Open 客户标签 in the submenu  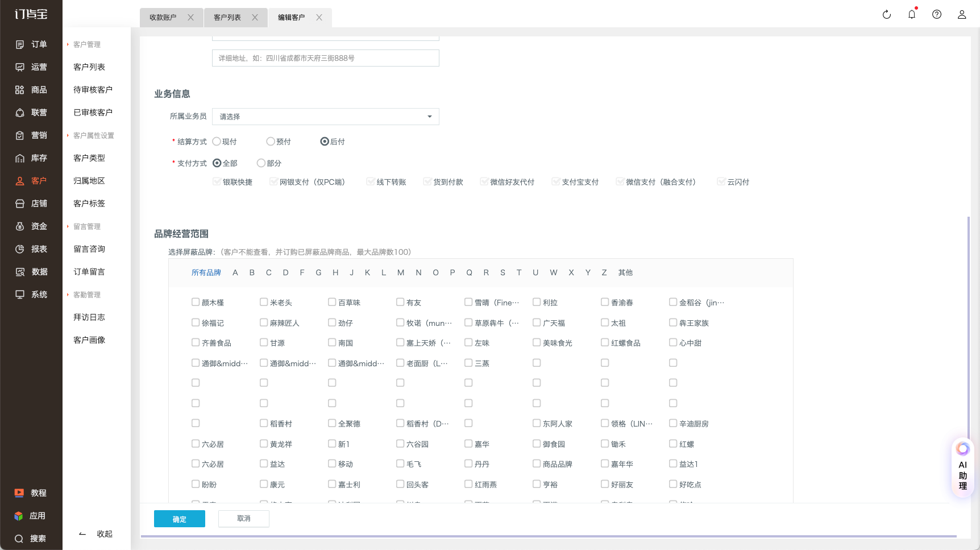89,204
